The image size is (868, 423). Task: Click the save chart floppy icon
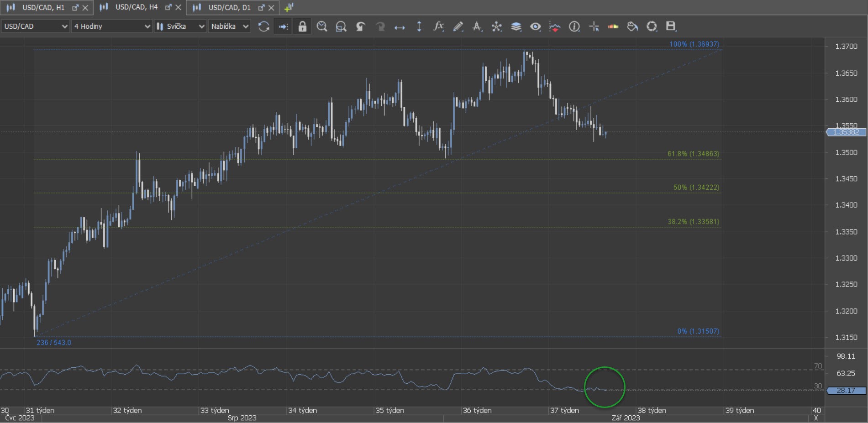[670, 26]
